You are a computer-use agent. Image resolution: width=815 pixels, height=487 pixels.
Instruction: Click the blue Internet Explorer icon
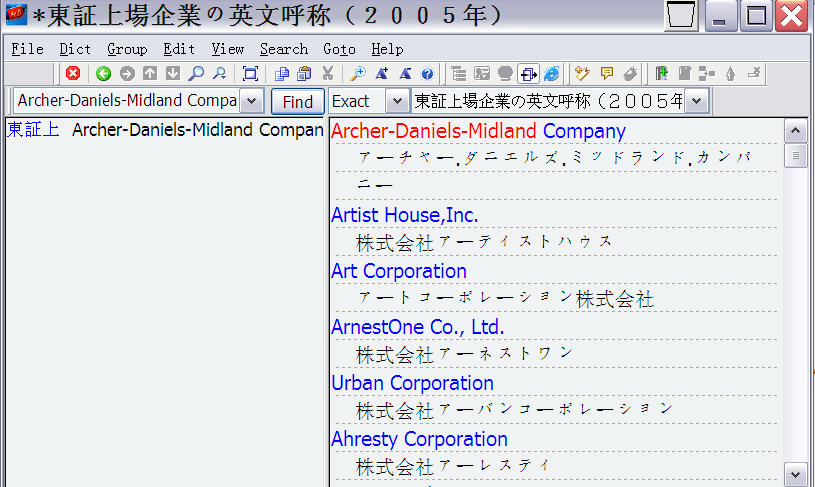pyautogui.click(x=551, y=73)
